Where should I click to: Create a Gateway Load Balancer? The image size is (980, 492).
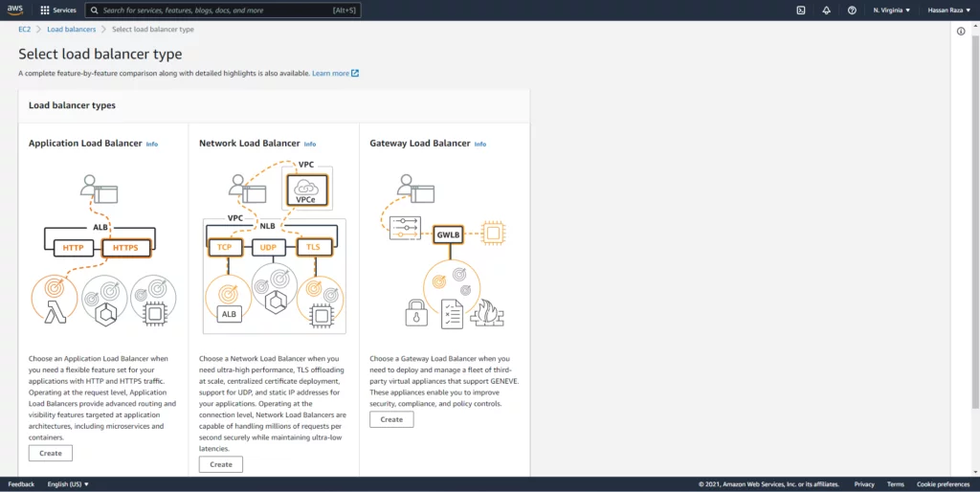(x=391, y=419)
